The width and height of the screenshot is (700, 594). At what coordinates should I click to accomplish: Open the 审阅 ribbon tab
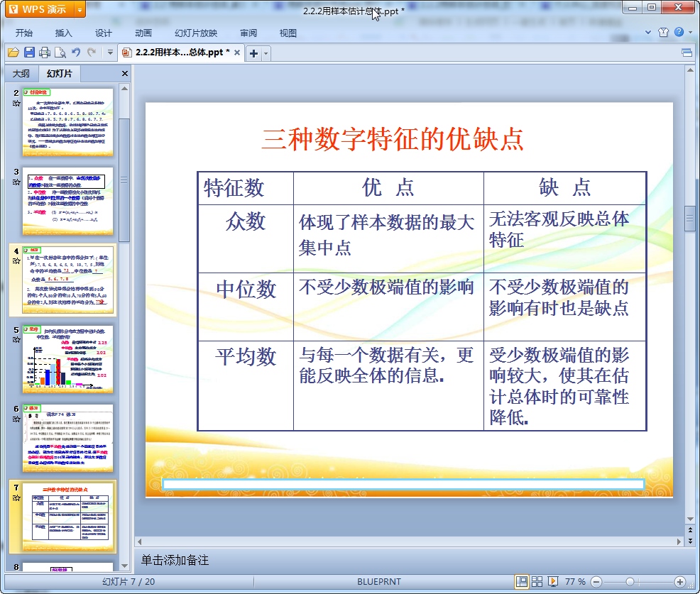(248, 33)
